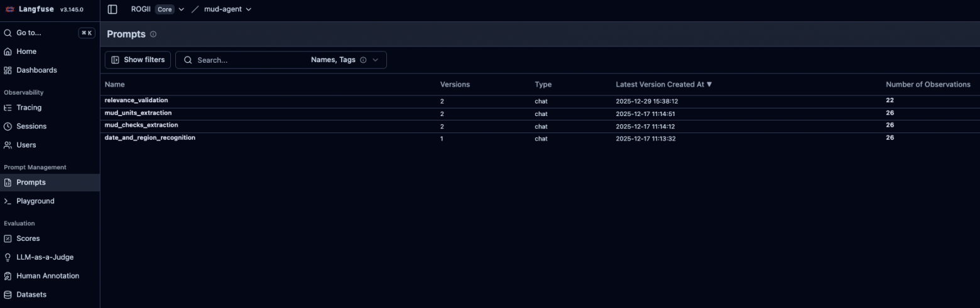
Task: Open the Datasets page
Action: pyautogui.click(x=31, y=295)
